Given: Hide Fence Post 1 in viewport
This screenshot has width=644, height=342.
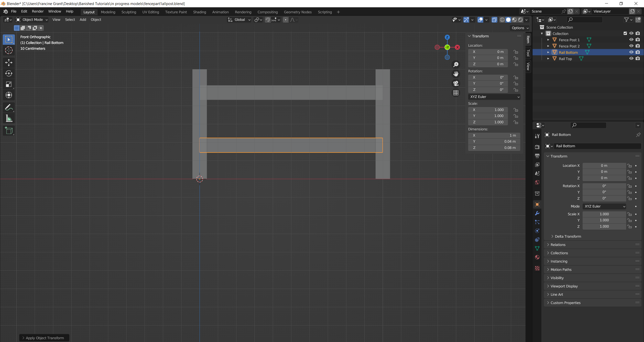Looking at the screenshot, I should point(631,40).
